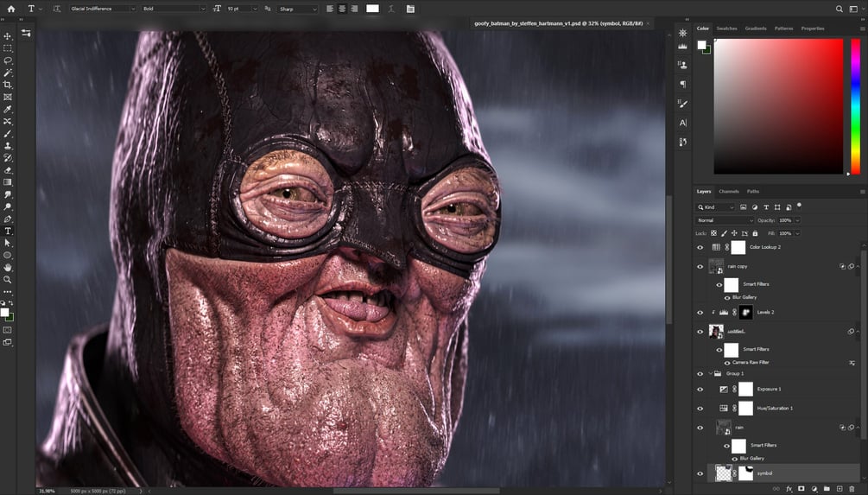Collapse smart filters of rain copy layer
The image size is (868, 495).
coord(858,267)
